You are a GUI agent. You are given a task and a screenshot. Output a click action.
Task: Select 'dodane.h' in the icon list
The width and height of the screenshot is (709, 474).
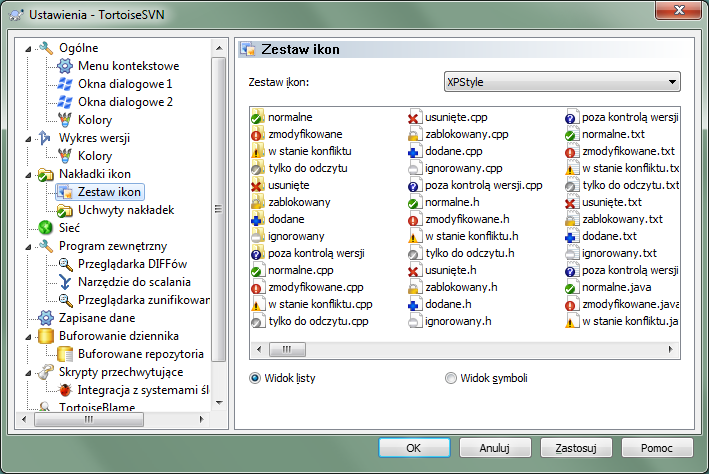pyautogui.click(x=448, y=304)
